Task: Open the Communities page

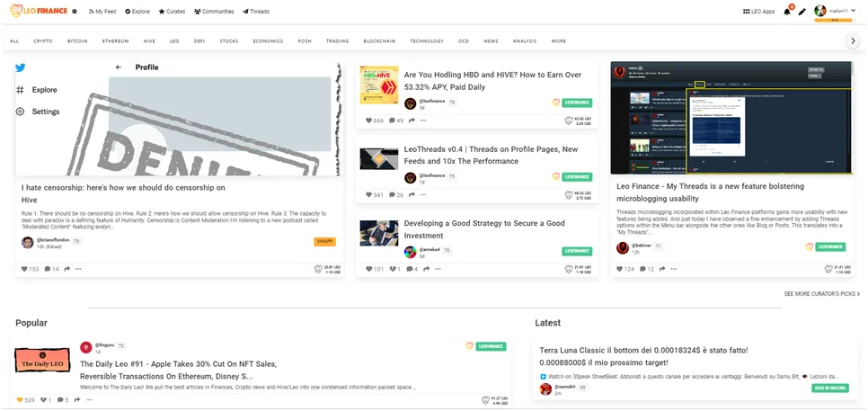Action: pyautogui.click(x=214, y=12)
